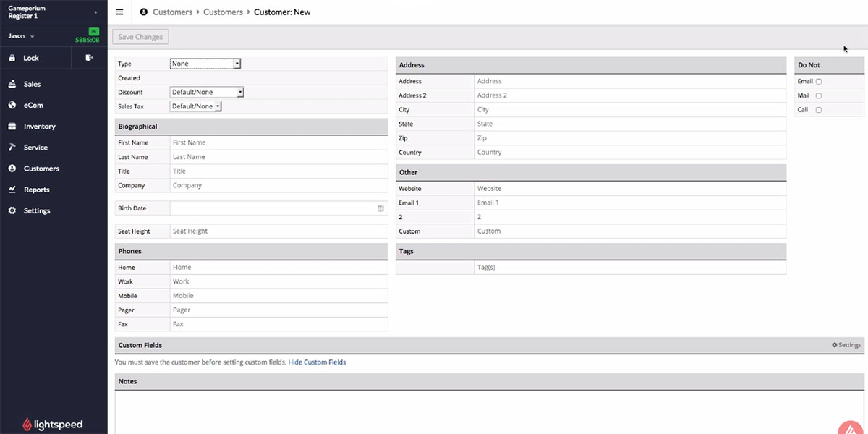Click the Save Changes button
The height and width of the screenshot is (434, 868).
[x=141, y=37]
